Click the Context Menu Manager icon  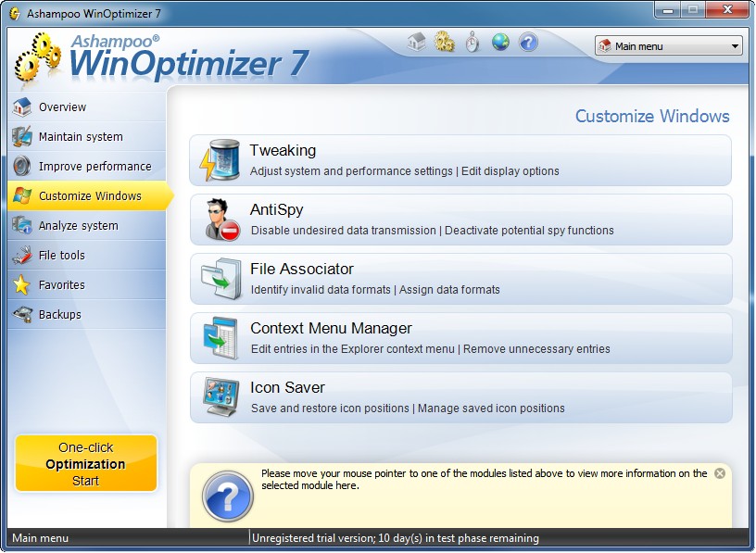[220, 338]
